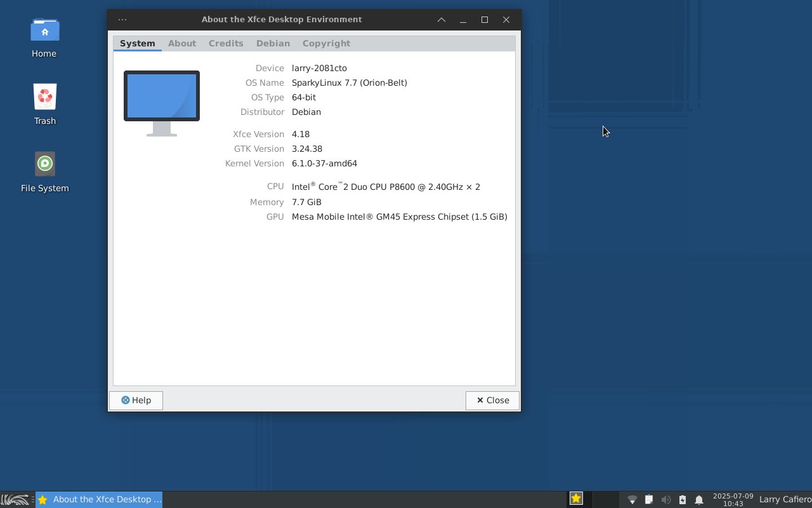The width and height of the screenshot is (812, 508).
Task: Check battery status in the system tray
Action: (x=682, y=499)
